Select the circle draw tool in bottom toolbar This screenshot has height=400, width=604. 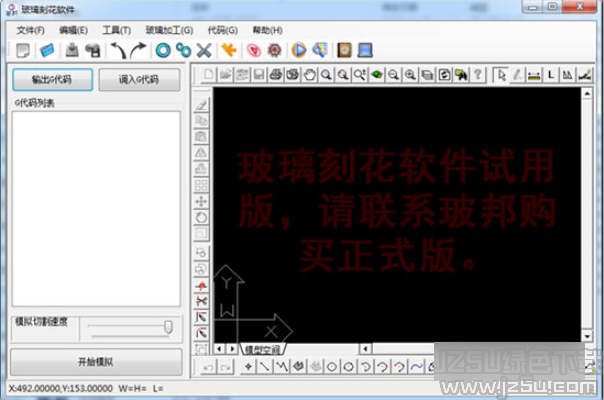tap(332, 366)
